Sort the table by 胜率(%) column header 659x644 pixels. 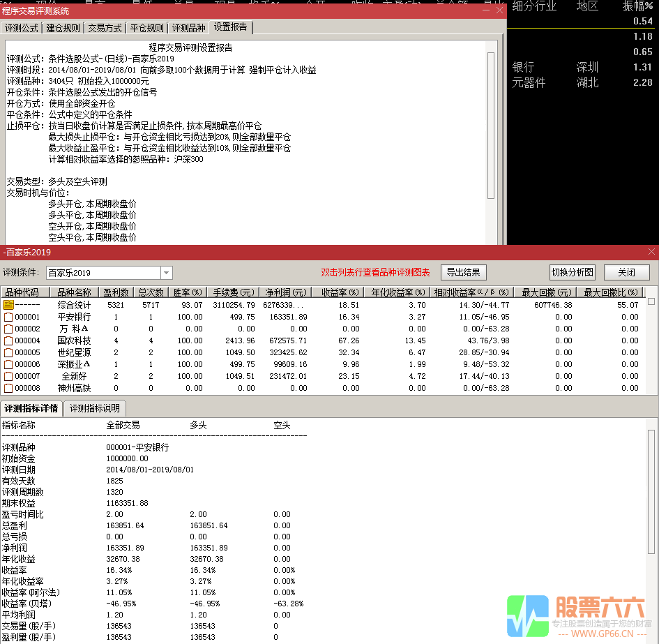coord(188,292)
